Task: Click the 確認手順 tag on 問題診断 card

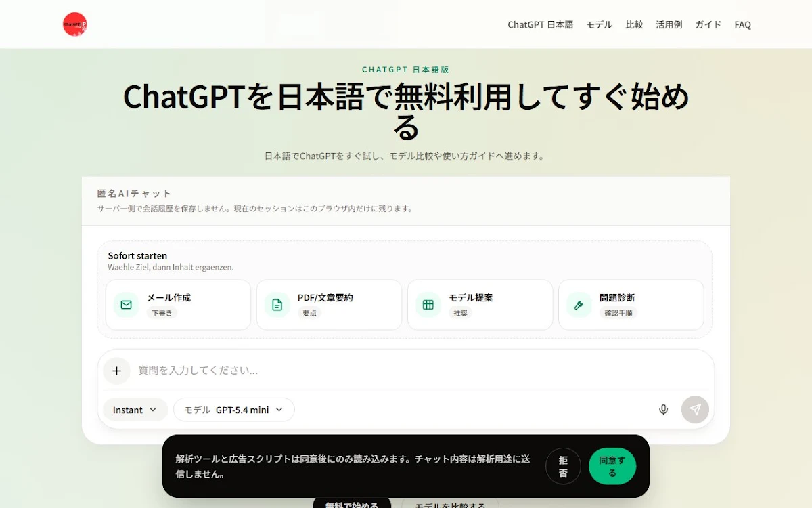Action: tap(618, 313)
